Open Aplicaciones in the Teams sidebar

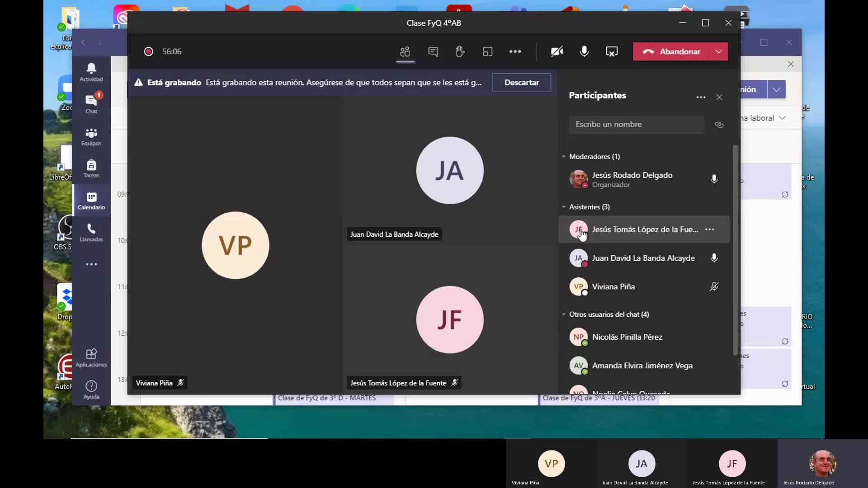click(91, 357)
